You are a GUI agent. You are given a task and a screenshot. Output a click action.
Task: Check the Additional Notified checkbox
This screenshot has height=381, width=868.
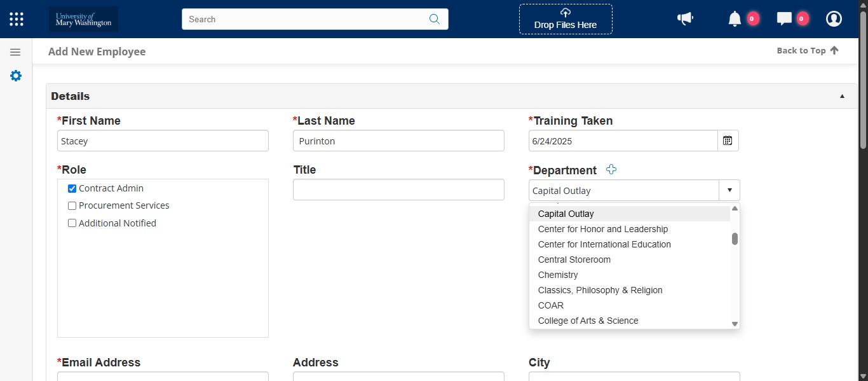72,223
